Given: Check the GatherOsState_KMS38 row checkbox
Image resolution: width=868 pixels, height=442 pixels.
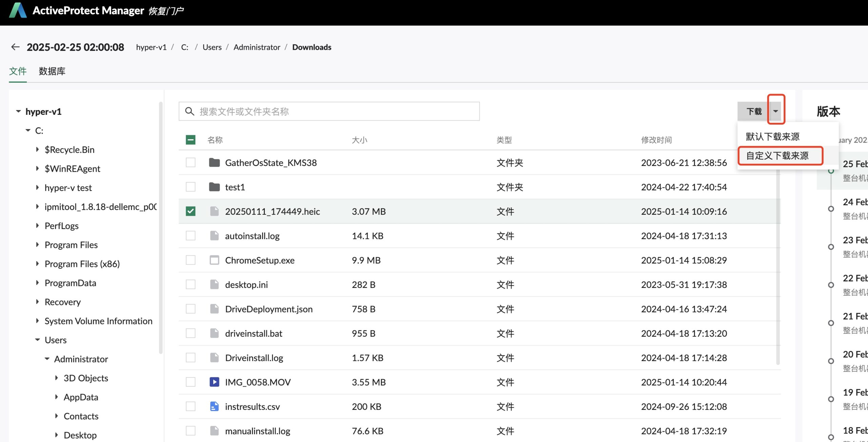Looking at the screenshot, I should tap(191, 163).
